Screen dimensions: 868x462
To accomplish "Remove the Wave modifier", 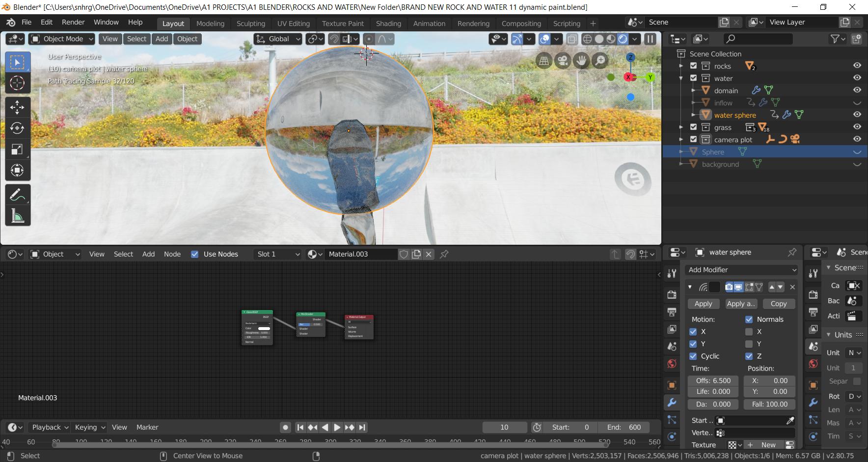I will (x=792, y=287).
